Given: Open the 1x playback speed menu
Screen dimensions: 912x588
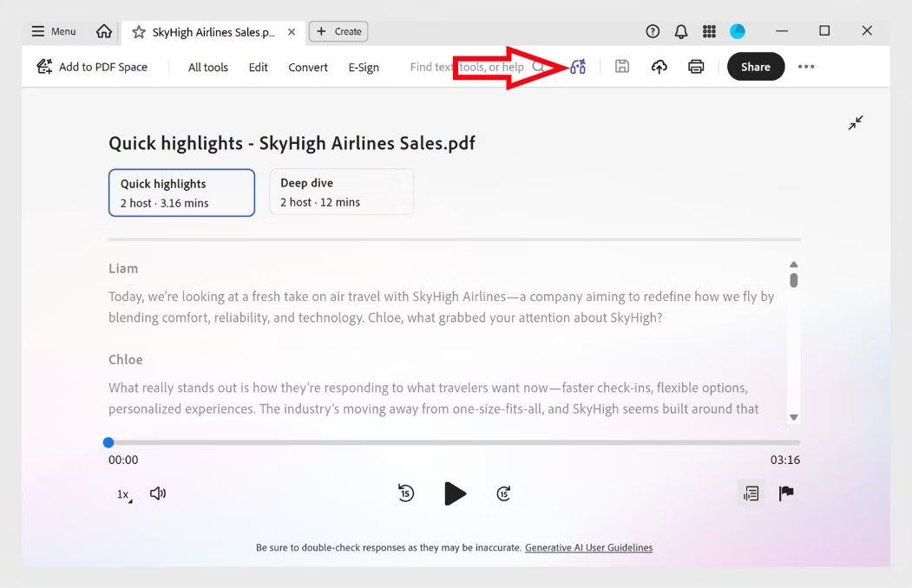Looking at the screenshot, I should (124, 494).
